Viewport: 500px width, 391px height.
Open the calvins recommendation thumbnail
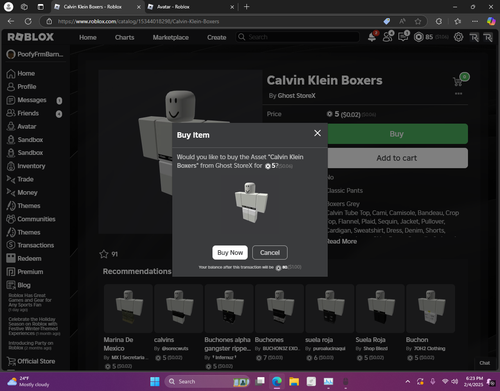pyautogui.click(x=178, y=308)
